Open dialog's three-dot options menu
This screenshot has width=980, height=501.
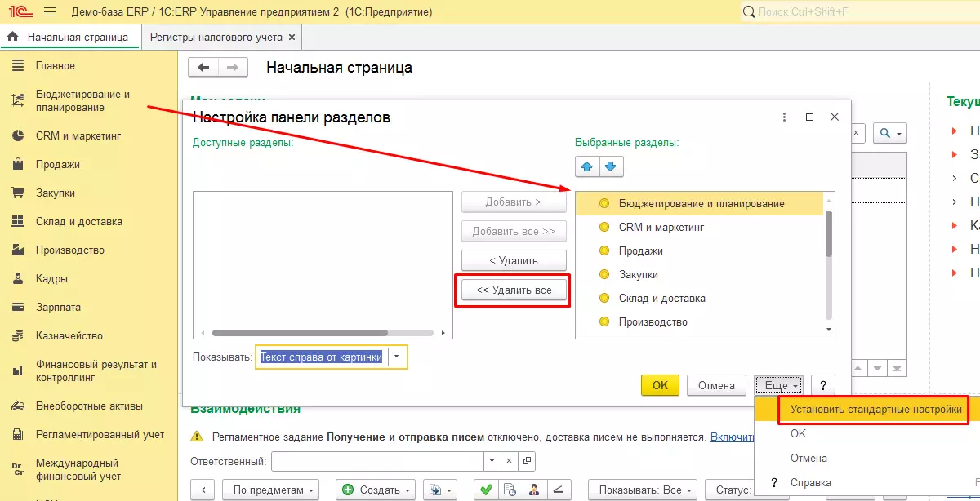click(x=784, y=117)
